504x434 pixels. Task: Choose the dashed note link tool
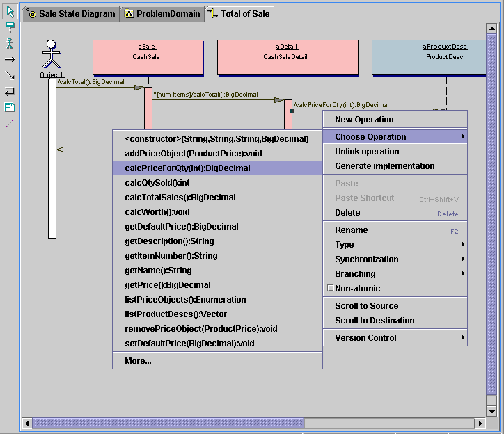(x=10, y=123)
